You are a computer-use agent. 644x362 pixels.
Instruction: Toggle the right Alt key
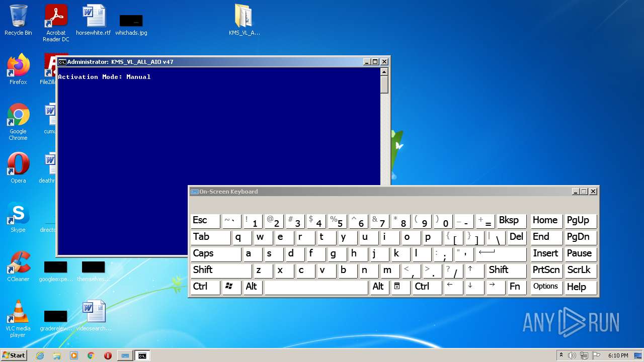coord(379,287)
